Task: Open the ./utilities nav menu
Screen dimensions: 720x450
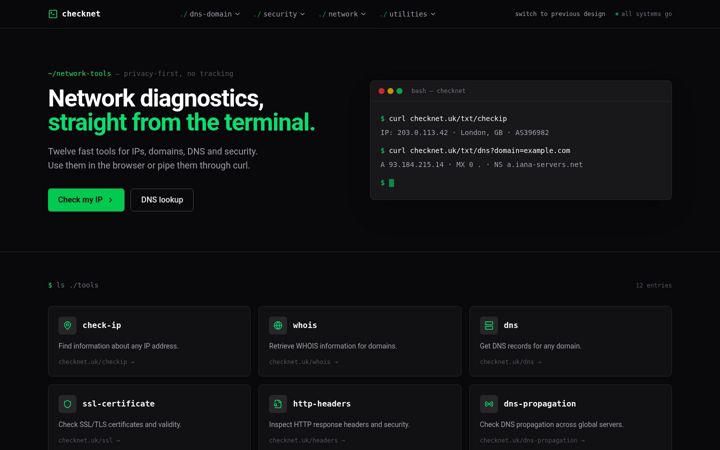Action: click(x=408, y=14)
